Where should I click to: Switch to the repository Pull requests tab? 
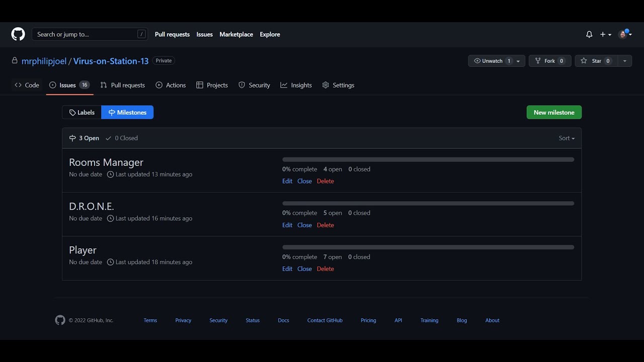(123, 85)
